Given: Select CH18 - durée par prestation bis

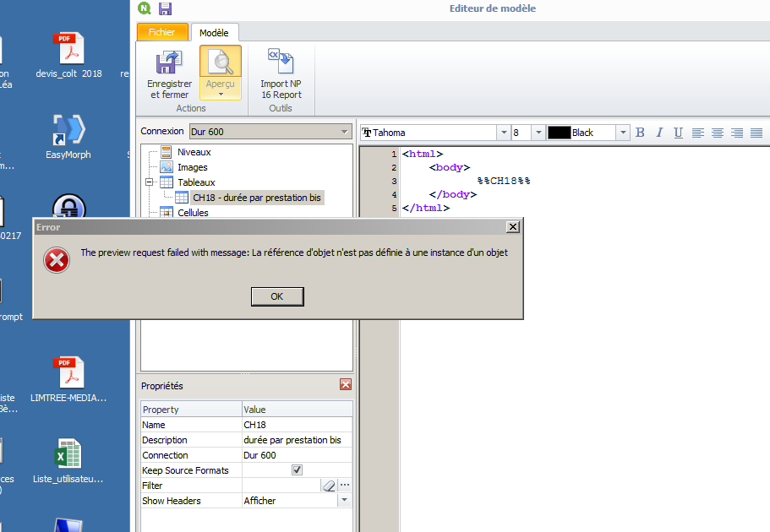Looking at the screenshot, I should [x=257, y=198].
